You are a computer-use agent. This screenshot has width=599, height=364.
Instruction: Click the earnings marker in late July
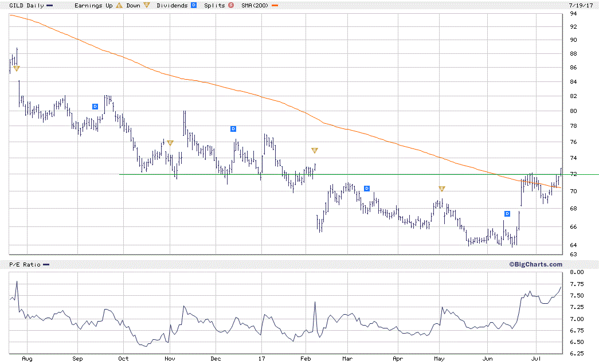(x=16, y=68)
